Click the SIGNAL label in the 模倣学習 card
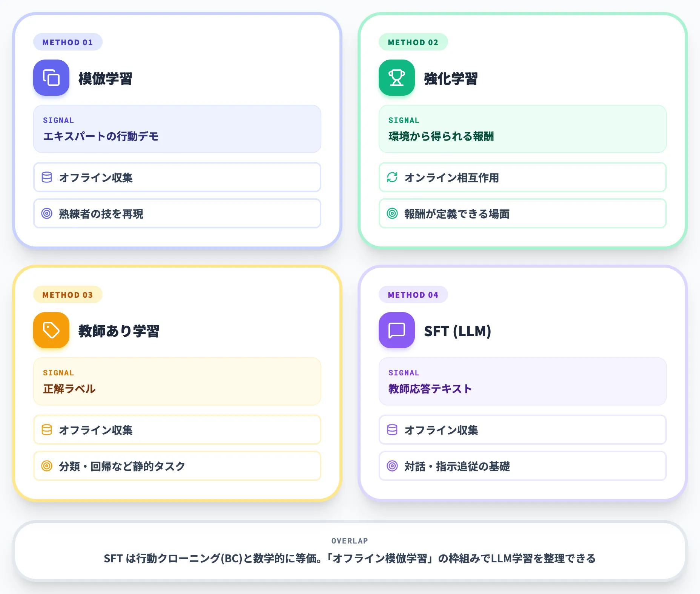This screenshot has height=594, width=700. pyautogui.click(x=58, y=120)
